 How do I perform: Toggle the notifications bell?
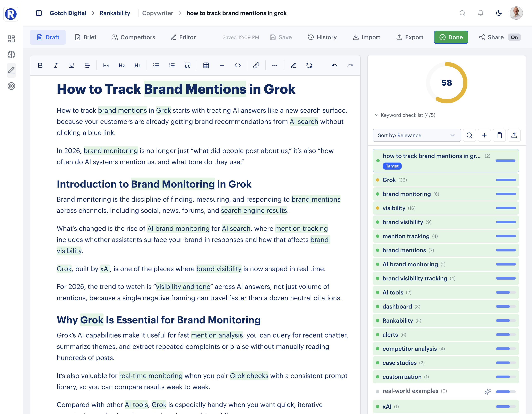click(x=480, y=13)
